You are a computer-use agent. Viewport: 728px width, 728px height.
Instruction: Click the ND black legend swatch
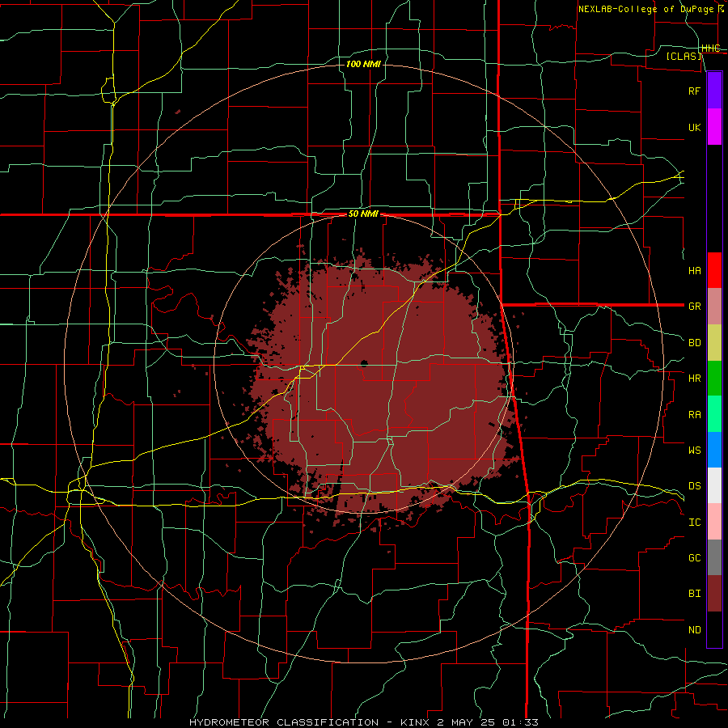[714, 629]
